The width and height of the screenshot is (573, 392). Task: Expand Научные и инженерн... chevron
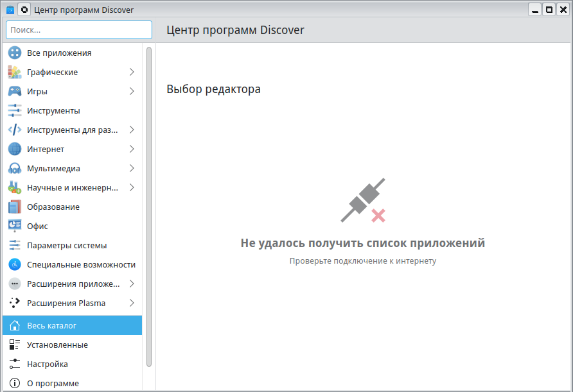coord(132,187)
